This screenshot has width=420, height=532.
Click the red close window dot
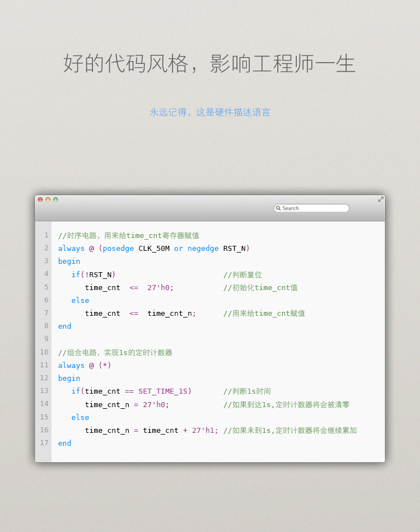tap(40, 199)
